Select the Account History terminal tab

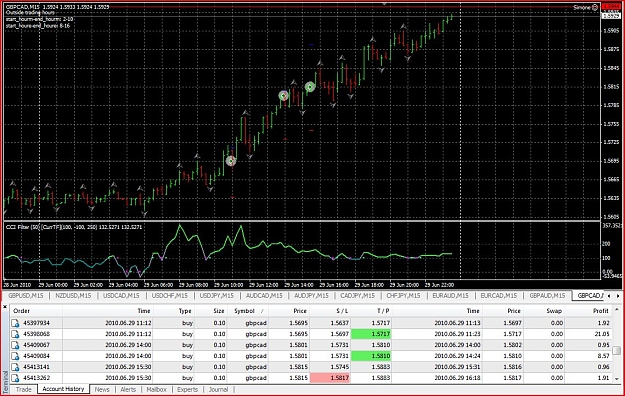point(63,389)
